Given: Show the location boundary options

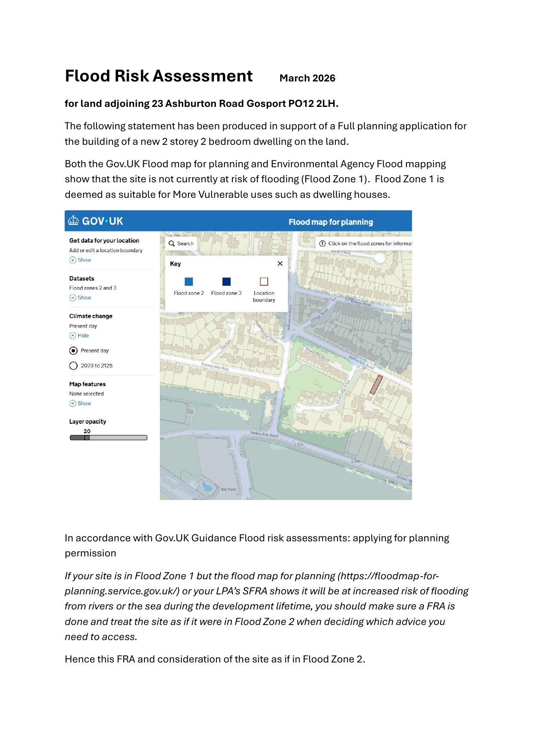Looking at the screenshot, I should click(84, 260).
